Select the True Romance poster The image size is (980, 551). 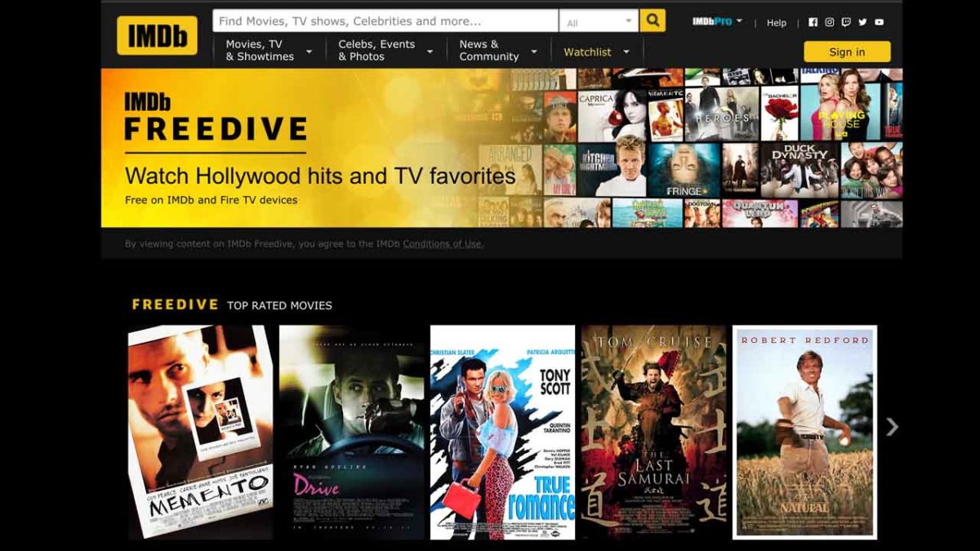501,433
